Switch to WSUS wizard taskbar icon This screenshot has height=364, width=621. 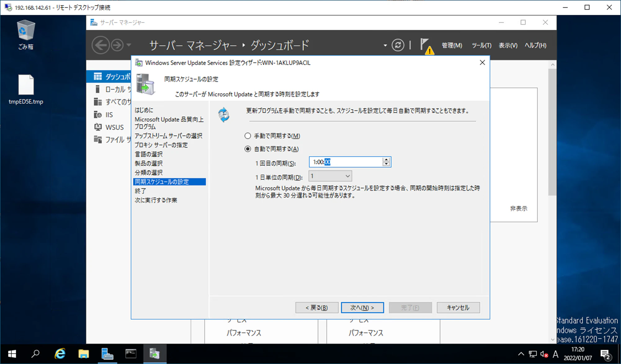point(155,354)
